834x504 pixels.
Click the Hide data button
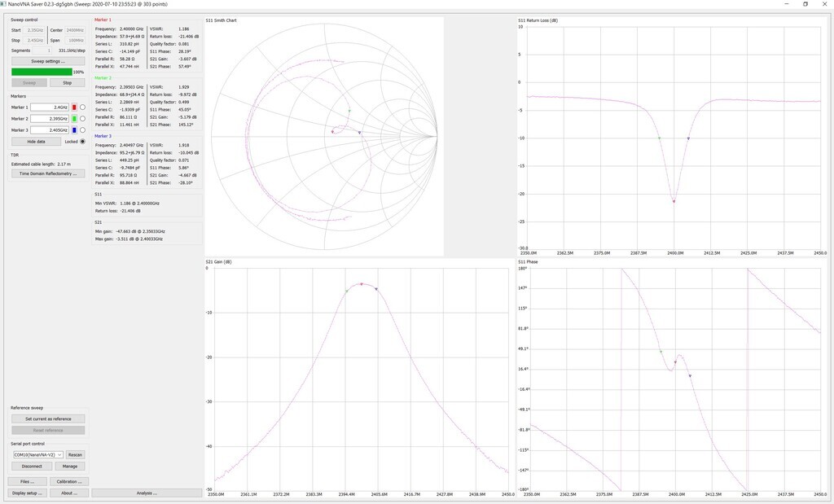tap(36, 142)
